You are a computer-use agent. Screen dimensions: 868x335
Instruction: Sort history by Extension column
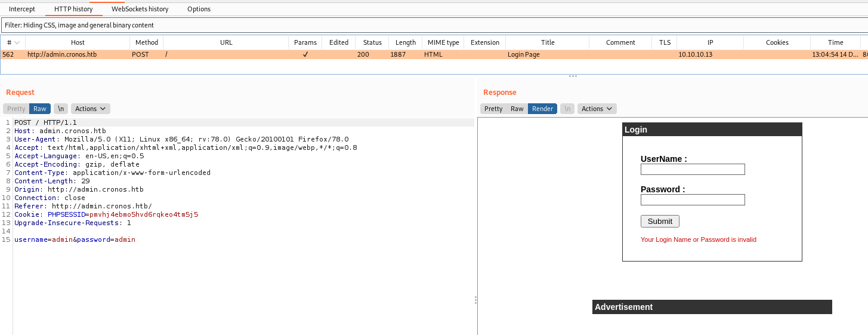pos(485,42)
